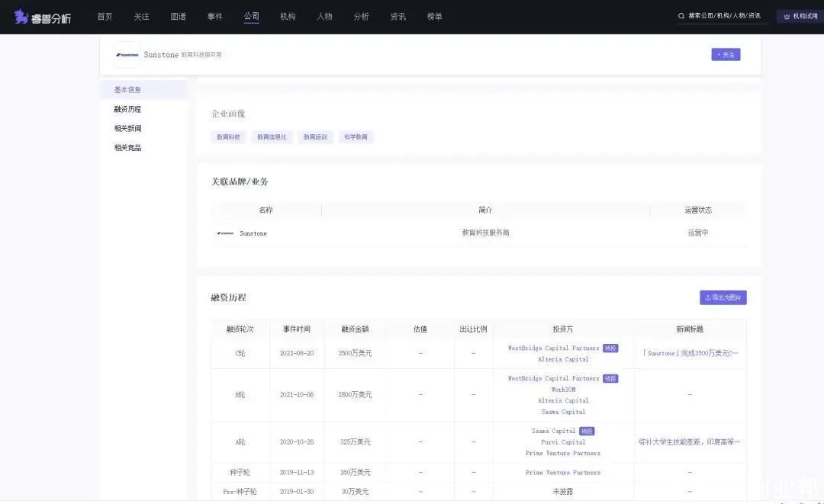Open 机构 from the top navigation
Screen dimensions: 824x504
(288, 17)
